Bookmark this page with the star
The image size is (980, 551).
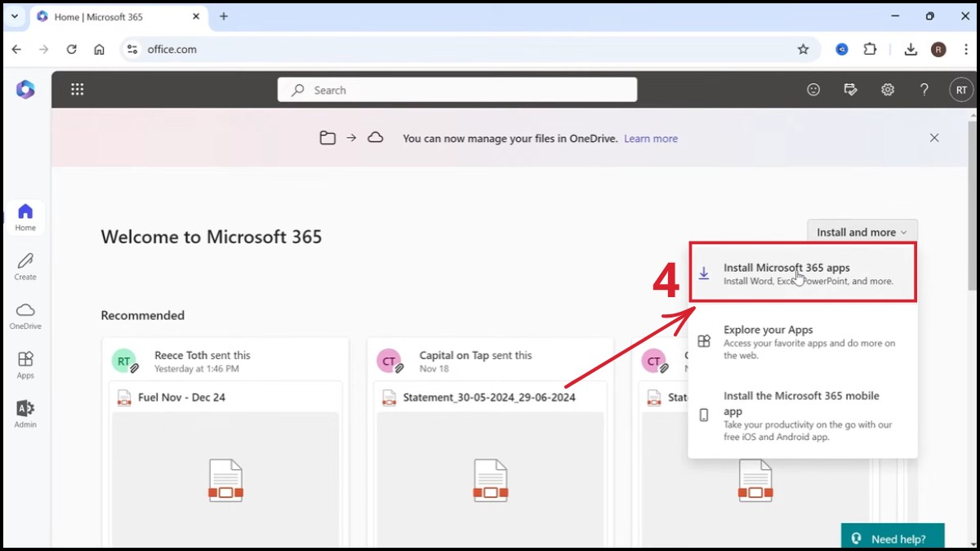pyautogui.click(x=803, y=49)
